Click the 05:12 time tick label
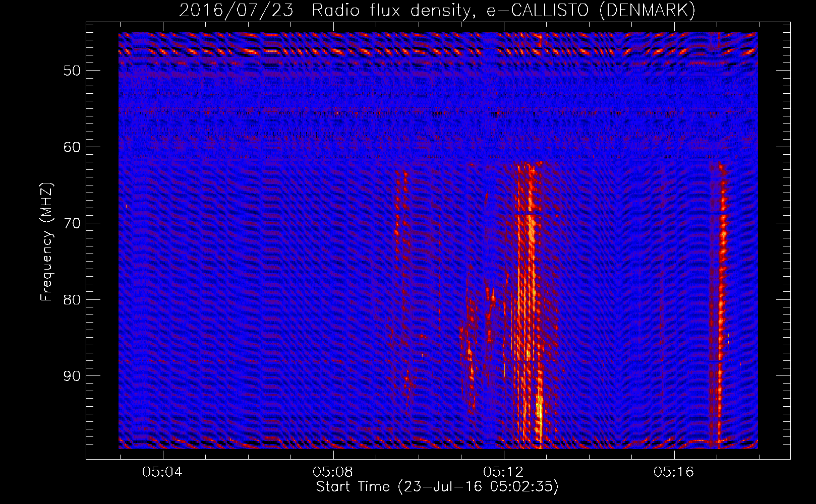Viewport: 816px width, 504px height. (x=503, y=472)
